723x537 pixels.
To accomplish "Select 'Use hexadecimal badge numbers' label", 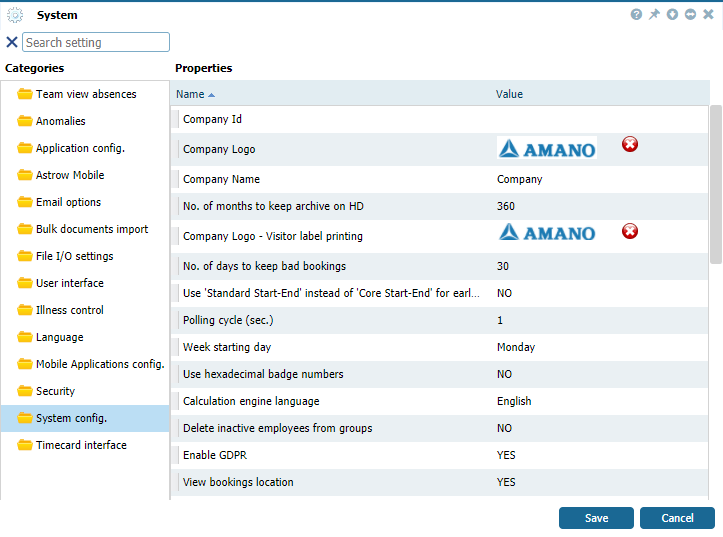I will point(263,374).
